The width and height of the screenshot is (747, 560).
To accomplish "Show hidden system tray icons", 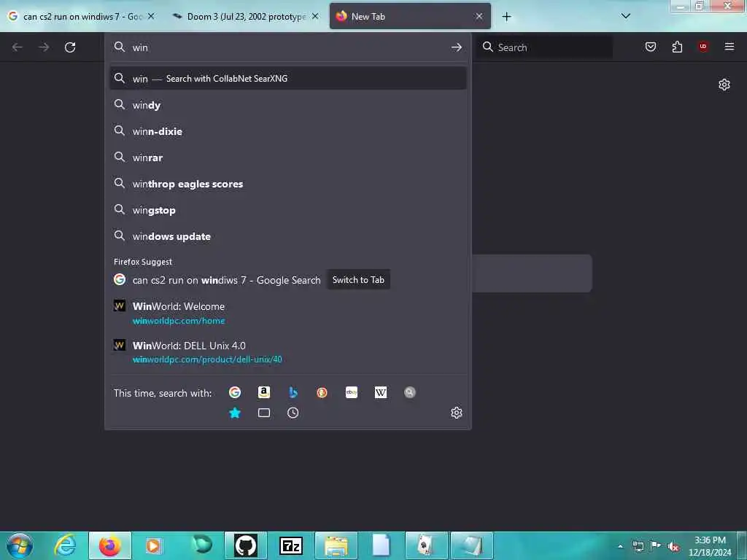I will pos(620,546).
